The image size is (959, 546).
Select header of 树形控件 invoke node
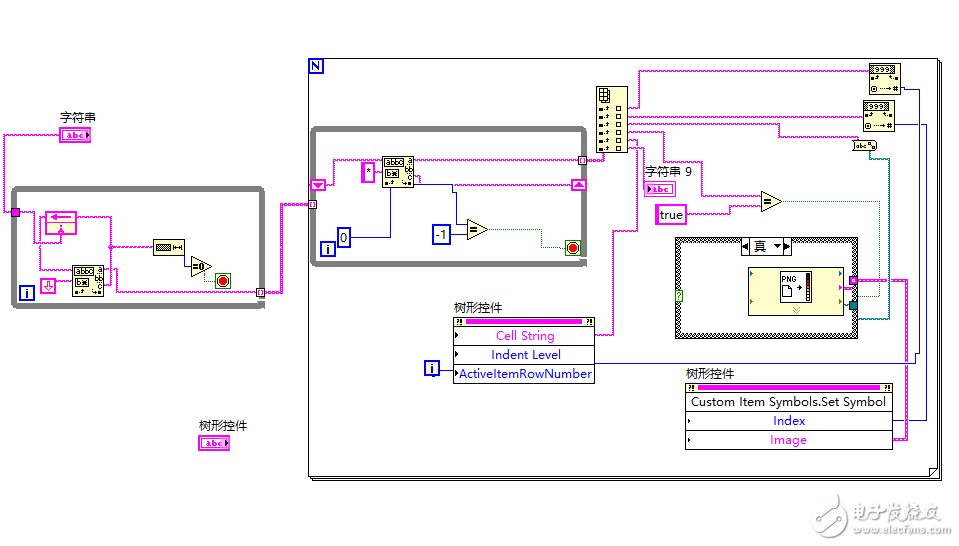(x=788, y=388)
